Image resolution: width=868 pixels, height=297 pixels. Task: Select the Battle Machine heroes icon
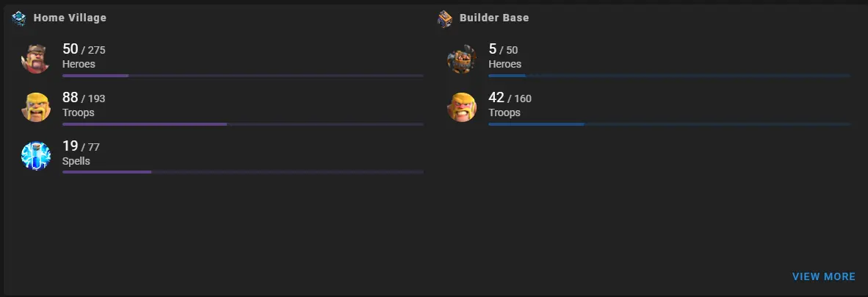coord(462,59)
